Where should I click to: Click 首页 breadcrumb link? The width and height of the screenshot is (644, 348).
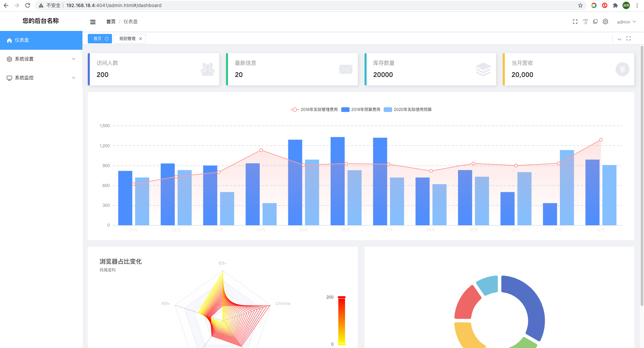coord(111,22)
